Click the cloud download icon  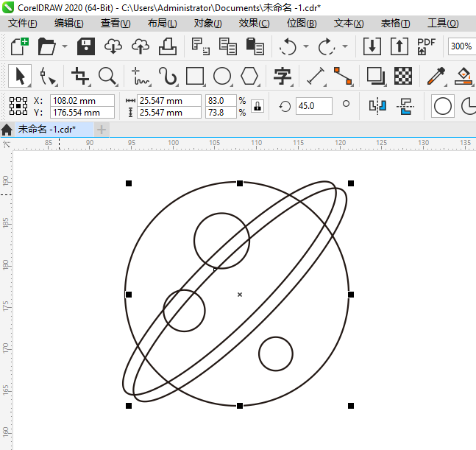(x=113, y=46)
